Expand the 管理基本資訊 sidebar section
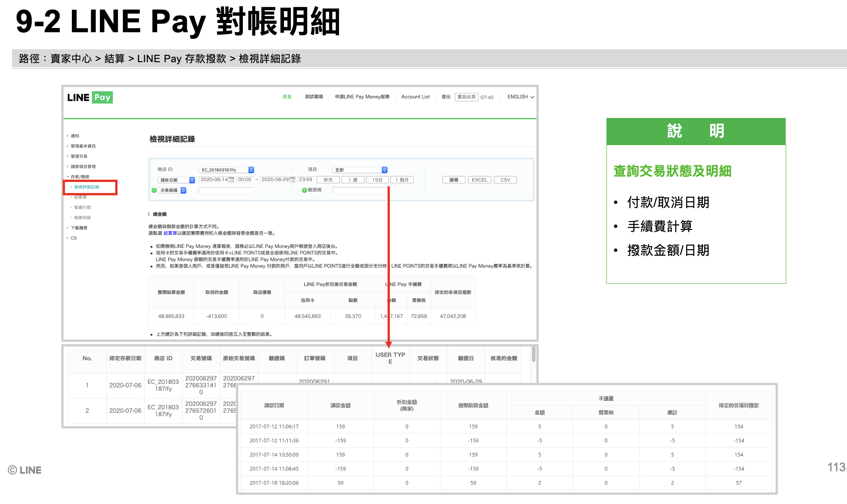This screenshot has width=847, height=504. point(83,146)
